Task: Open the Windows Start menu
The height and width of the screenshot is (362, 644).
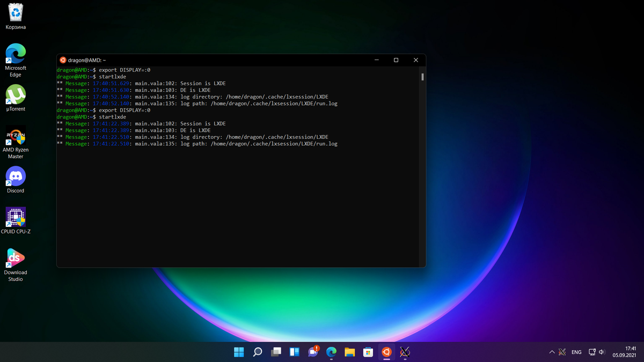Action: tap(239, 352)
